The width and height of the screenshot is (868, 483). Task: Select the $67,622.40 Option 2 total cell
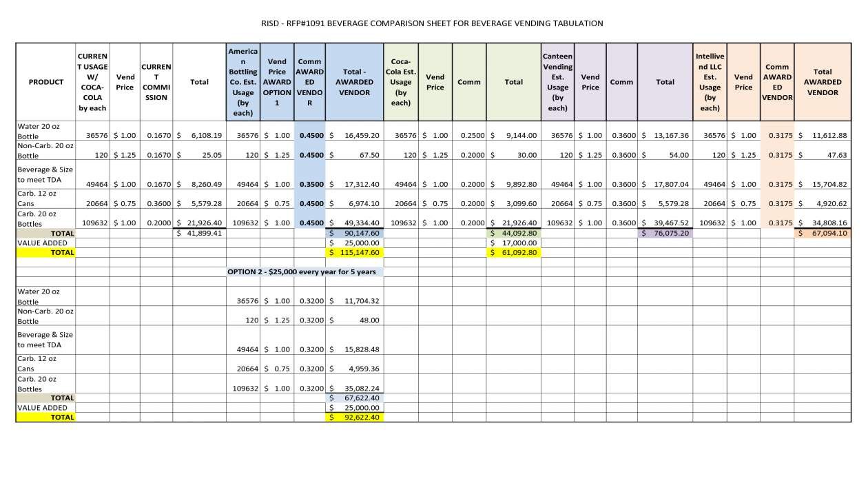(354, 398)
